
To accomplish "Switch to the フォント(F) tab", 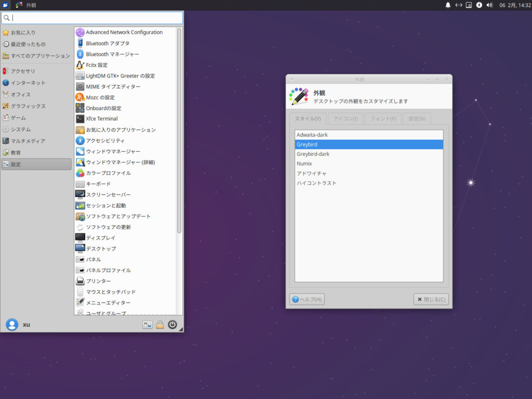I will click(383, 118).
